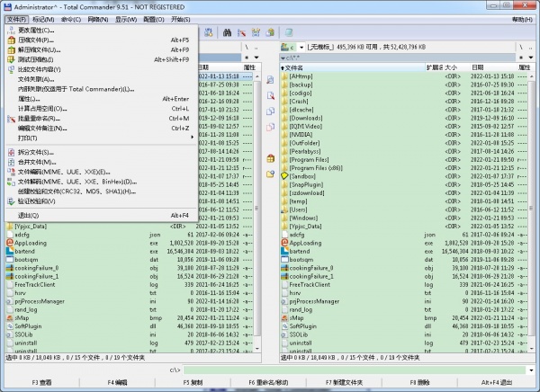540x392 pixels.
Task: Click in the command line input field
Action: 351,370
